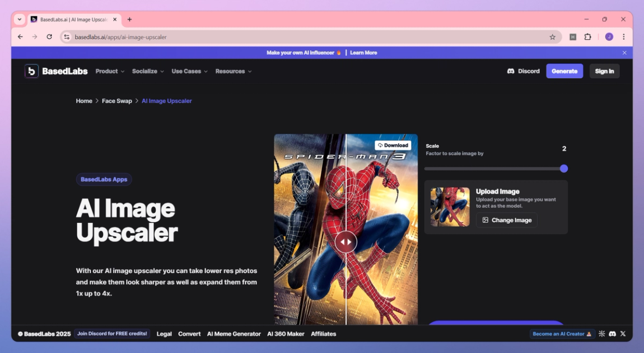Click the BasedLabs logo icon
This screenshot has width=644, height=353.
point(31,71)
